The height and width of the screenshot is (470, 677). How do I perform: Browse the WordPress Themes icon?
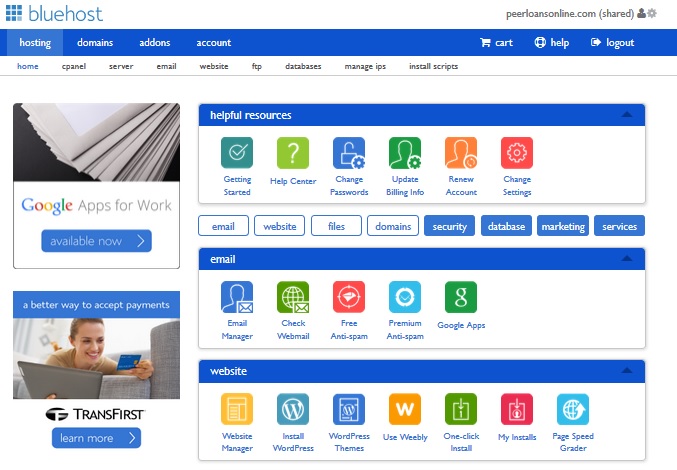point(349,409)
